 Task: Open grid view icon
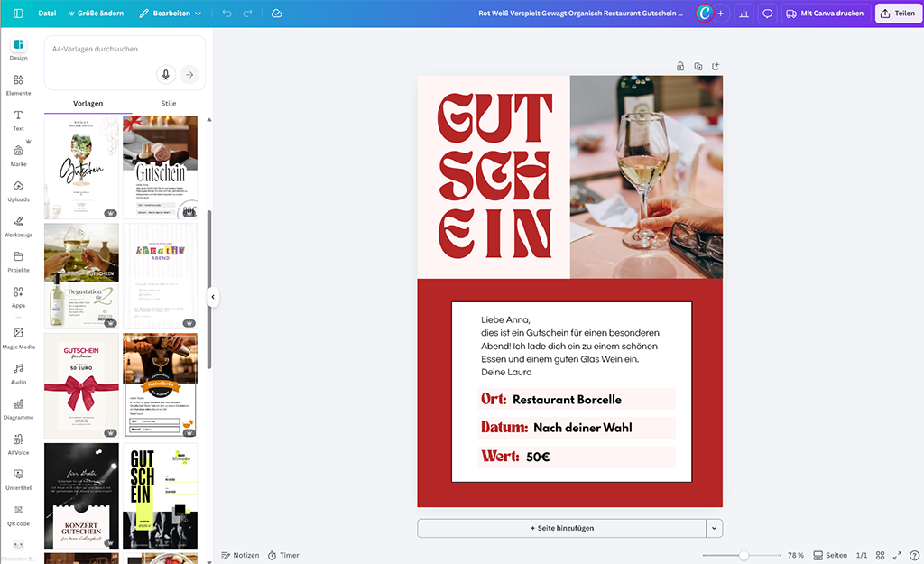click(x=880, y=555)
